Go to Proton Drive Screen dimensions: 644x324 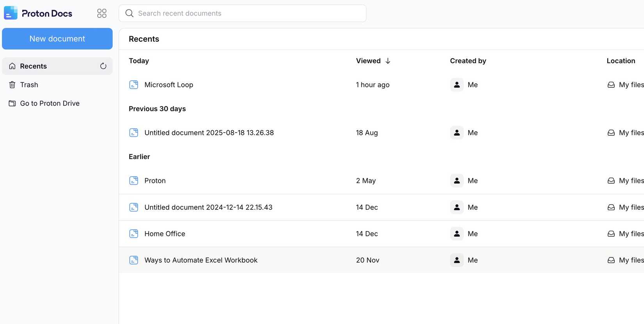pos(50,103)
